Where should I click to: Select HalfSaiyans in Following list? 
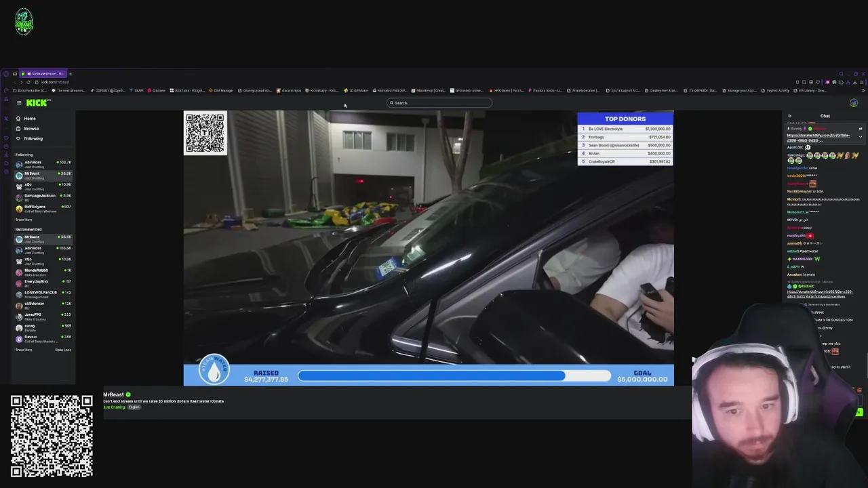point(43,207)
